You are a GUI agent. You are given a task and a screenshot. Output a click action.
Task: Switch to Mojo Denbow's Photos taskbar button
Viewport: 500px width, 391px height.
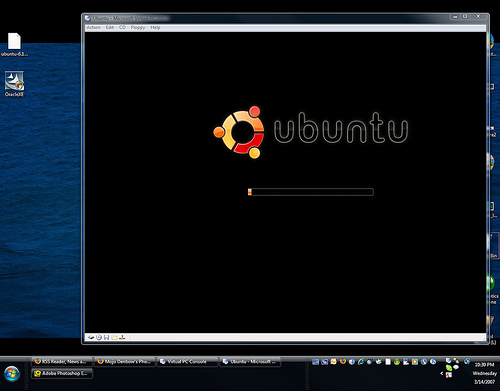tap(125, 362)
